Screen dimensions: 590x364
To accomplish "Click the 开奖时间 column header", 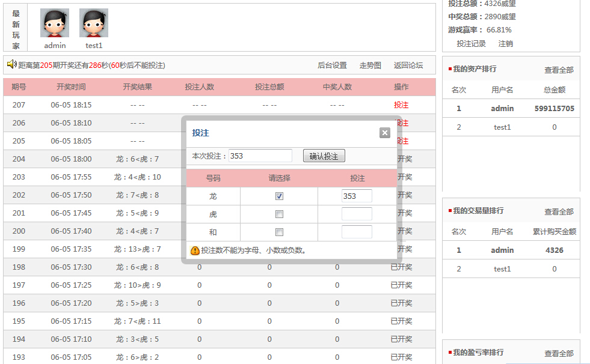I will point(71,86).
